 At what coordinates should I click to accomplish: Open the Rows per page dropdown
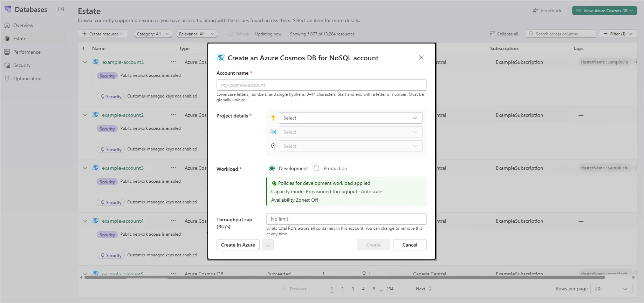(x=611, y=289)
